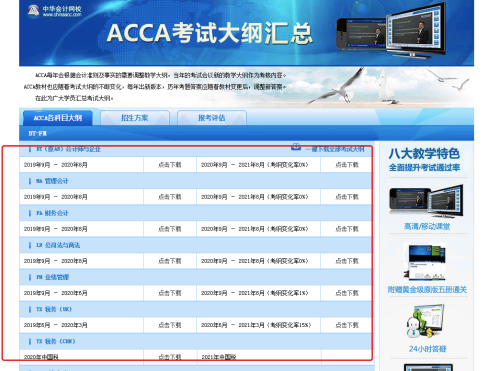This screenshot has width=500, height=371.
Task: Open the 附赠黄金级原版五册通关 image
Action: click(424, 263)
